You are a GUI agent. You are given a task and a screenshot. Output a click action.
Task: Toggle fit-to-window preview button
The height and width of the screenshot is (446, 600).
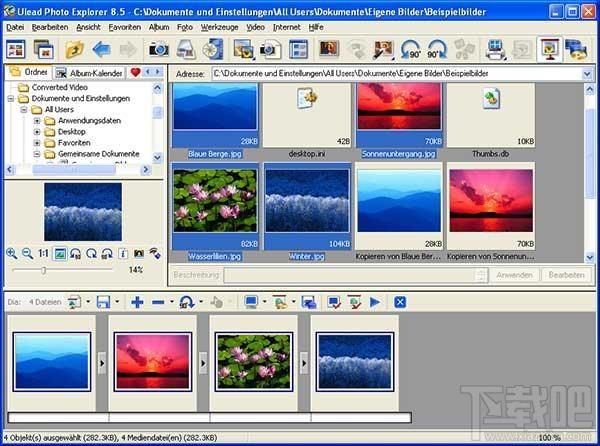pyautogui.click(x=60, y=254)
